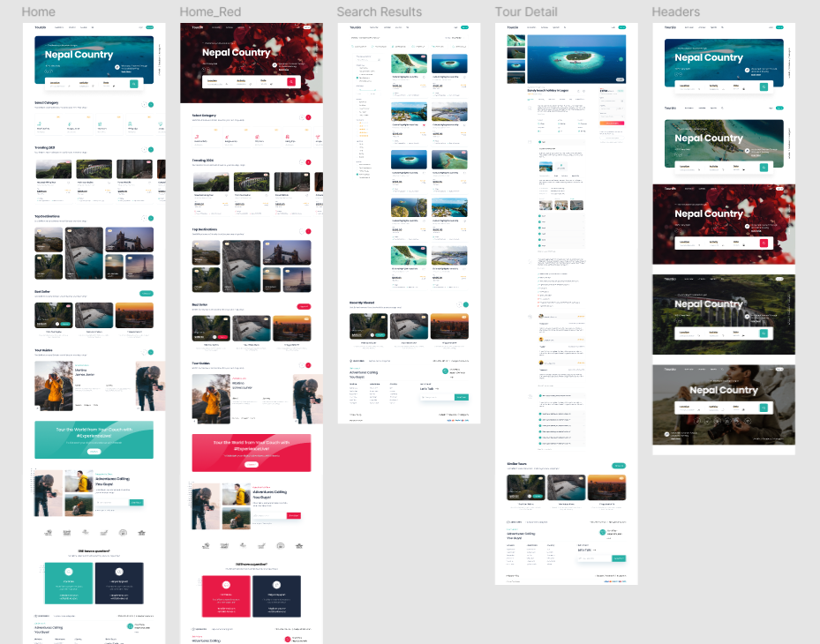Viewport: 820px width, 644px height.
Task: Open the Date field in Home frame search bar
Action: [x=108, y=84]
